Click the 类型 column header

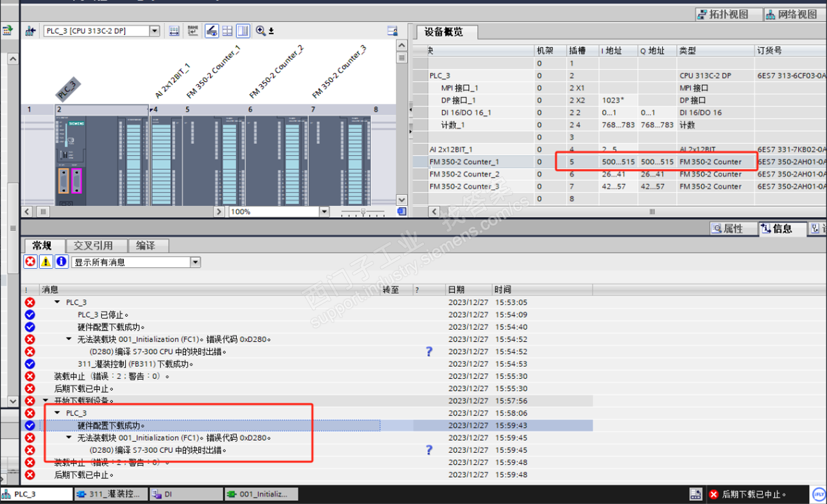[716, 51]
